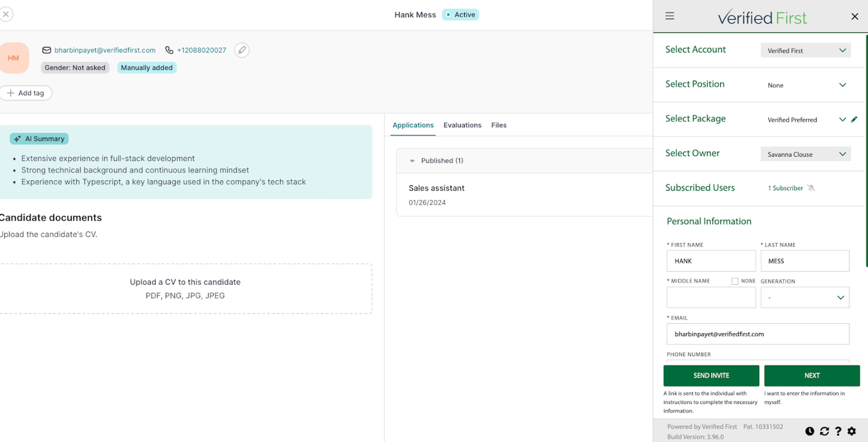
Task: Click the SEND INVITE button
Action: tap(711, 375)
